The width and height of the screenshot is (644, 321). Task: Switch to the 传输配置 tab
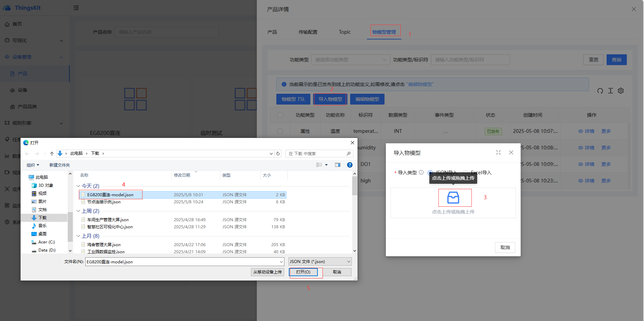pyautogui.click(x=308, y=32)
